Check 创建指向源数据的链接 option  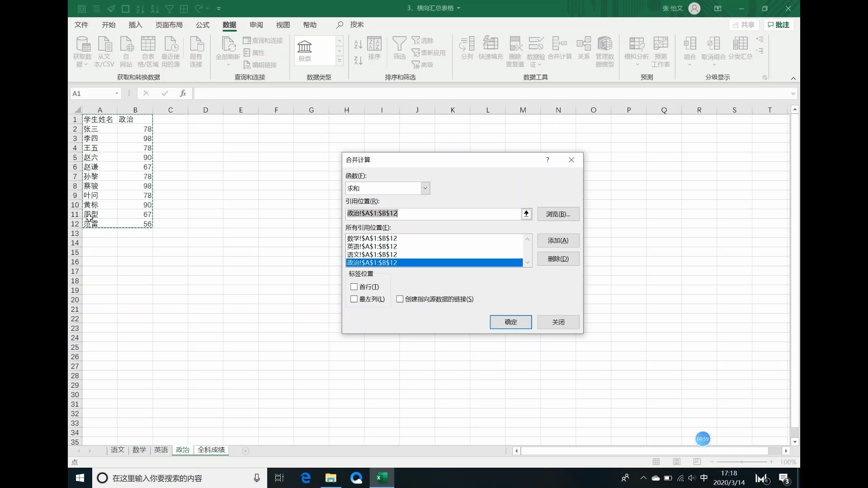[x=400, y=299]
